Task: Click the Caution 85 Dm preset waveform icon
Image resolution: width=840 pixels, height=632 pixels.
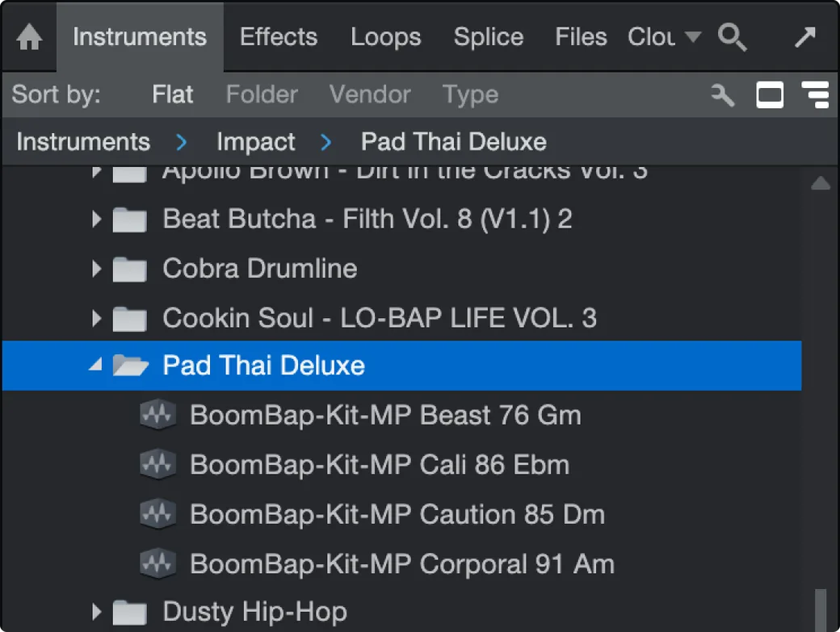Action: point(157,513)
